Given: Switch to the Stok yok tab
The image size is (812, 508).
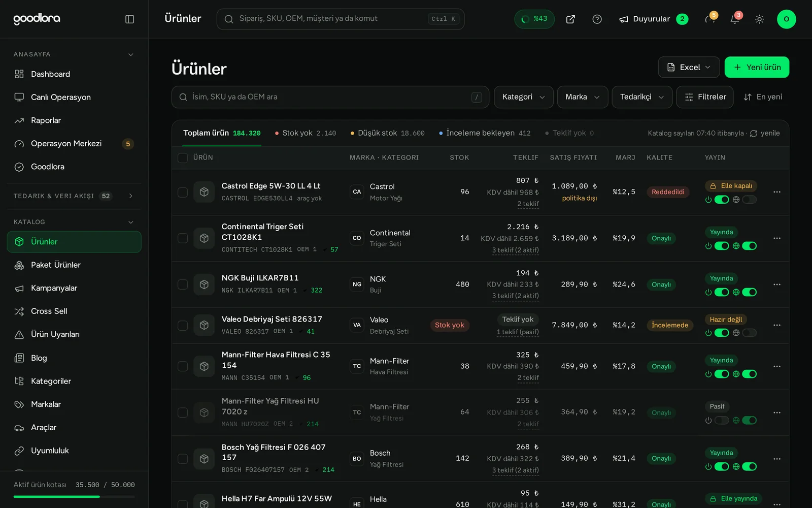Looking at the screenshot, I should [306, 133].
